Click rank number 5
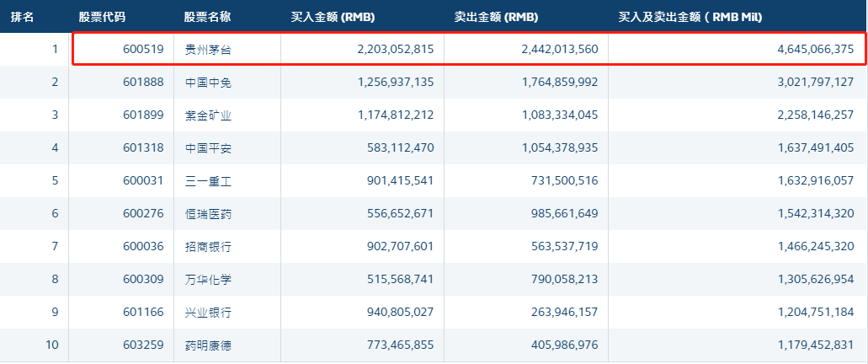This screenshot has height=364, width=868. coord(55,180)
